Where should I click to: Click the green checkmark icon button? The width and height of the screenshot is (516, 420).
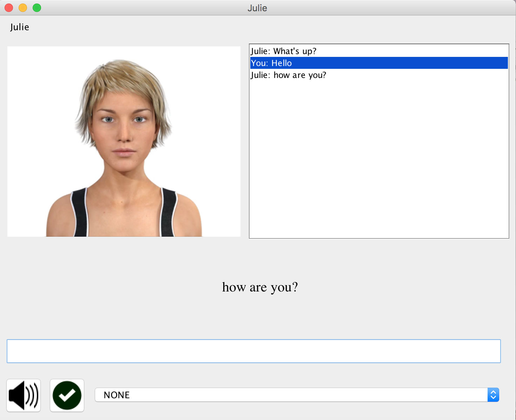click(67, 395)
